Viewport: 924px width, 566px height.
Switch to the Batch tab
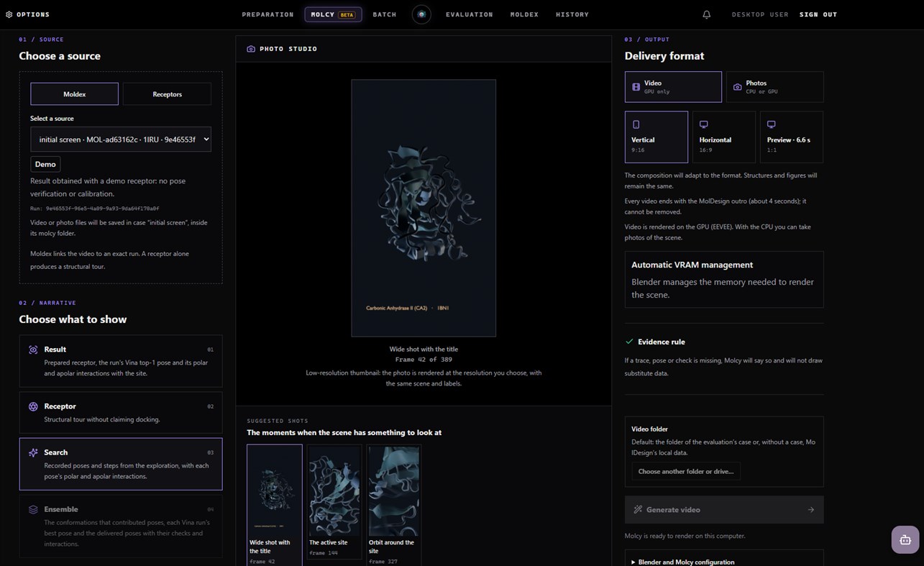click(385, 14)
